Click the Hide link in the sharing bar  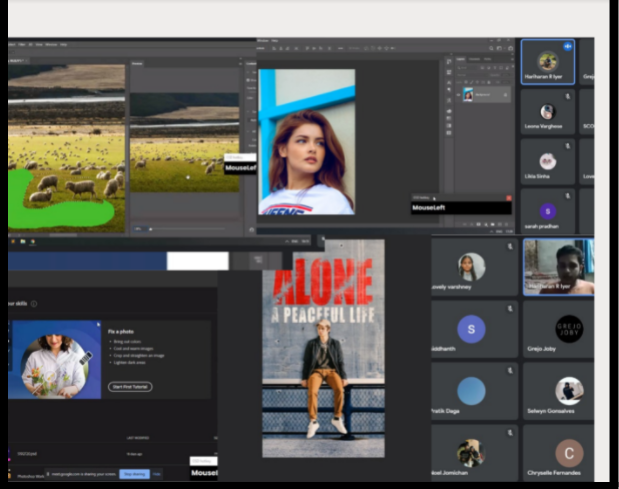(x=157, y=474)
